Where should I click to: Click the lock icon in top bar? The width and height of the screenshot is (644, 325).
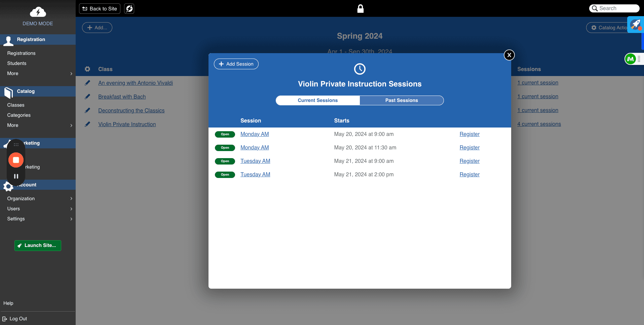[360, 8]
